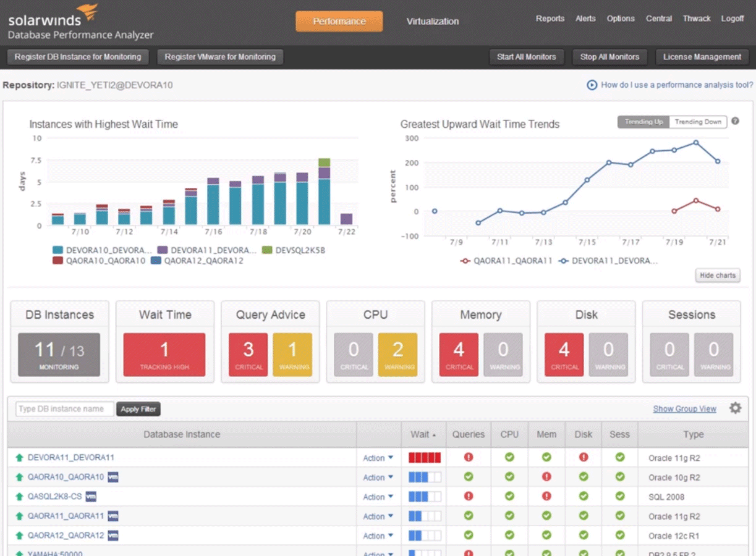Open the Reports menu
This screenshot has width=756, height=556.
tap(550, 19)
